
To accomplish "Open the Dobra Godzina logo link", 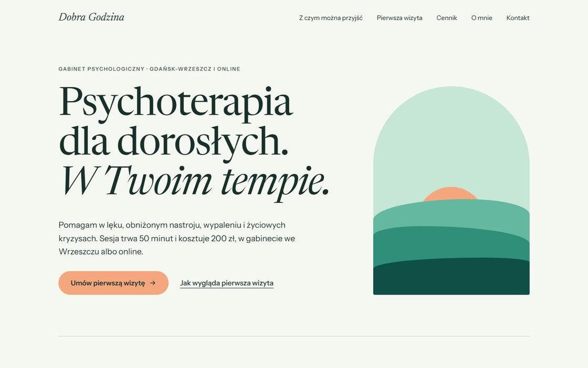I will (91, 17).
